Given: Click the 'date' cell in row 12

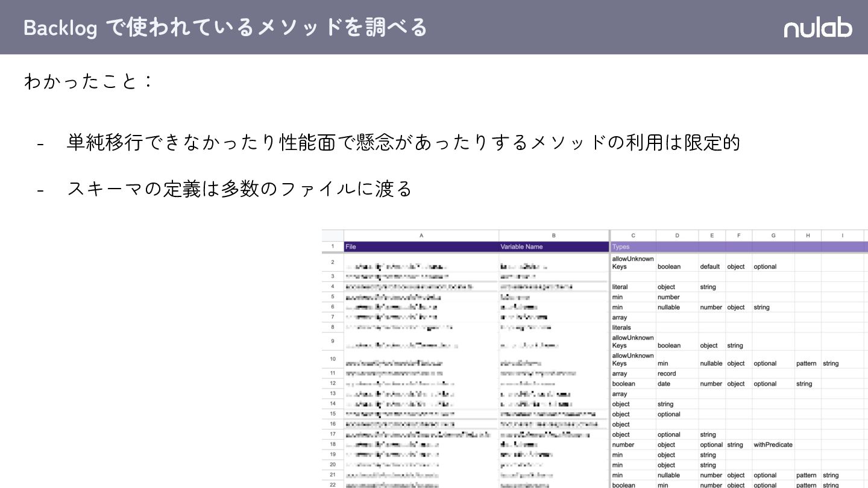Looking at the screenshot, I should tap(677, 384).
